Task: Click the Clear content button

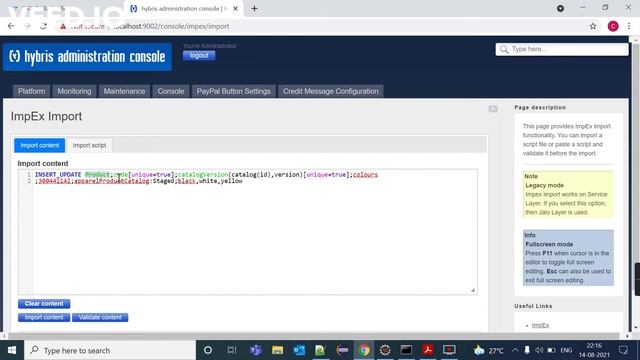Action: [x=44, y=304]
